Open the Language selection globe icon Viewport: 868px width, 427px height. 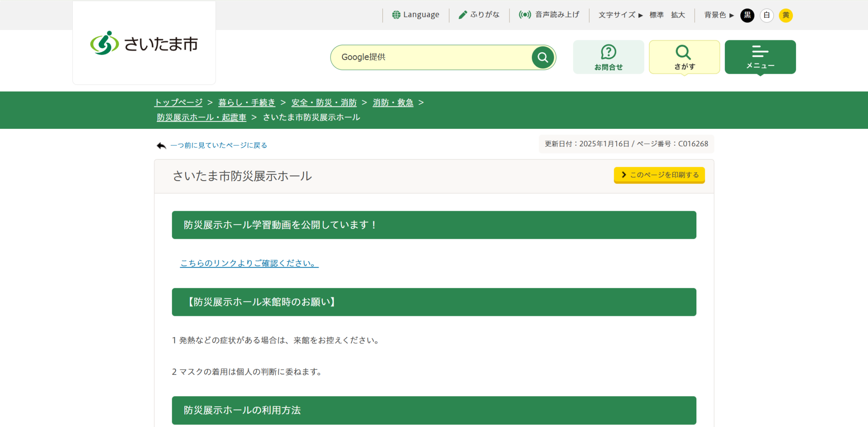397,14
